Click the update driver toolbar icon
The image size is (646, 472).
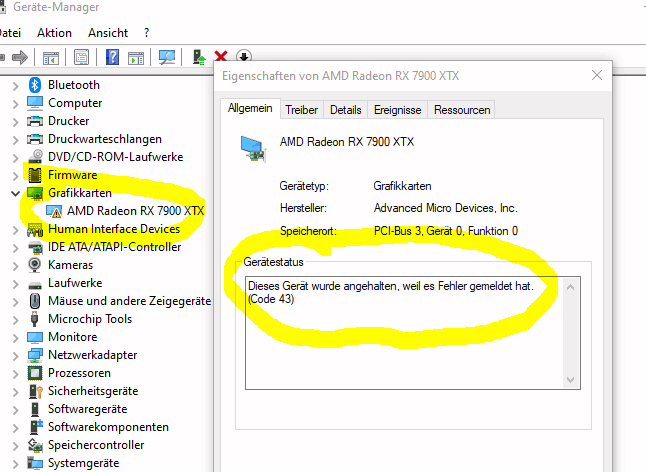click(x=199, y=57)
